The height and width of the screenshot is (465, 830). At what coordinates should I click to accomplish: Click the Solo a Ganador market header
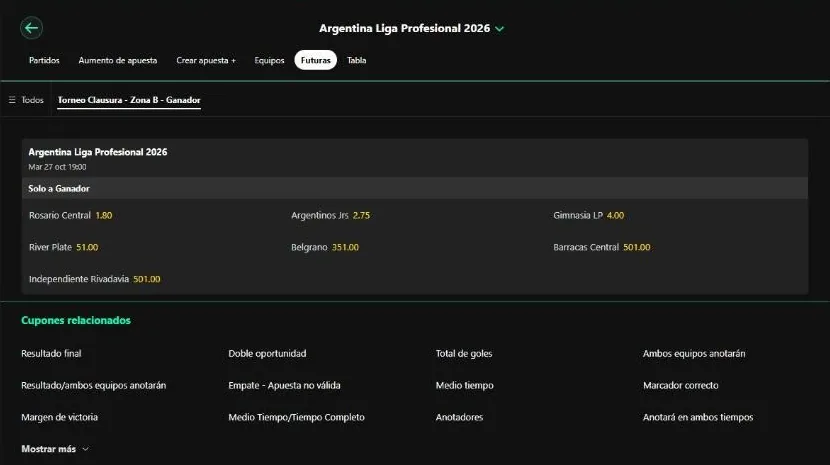coord(415,189)
